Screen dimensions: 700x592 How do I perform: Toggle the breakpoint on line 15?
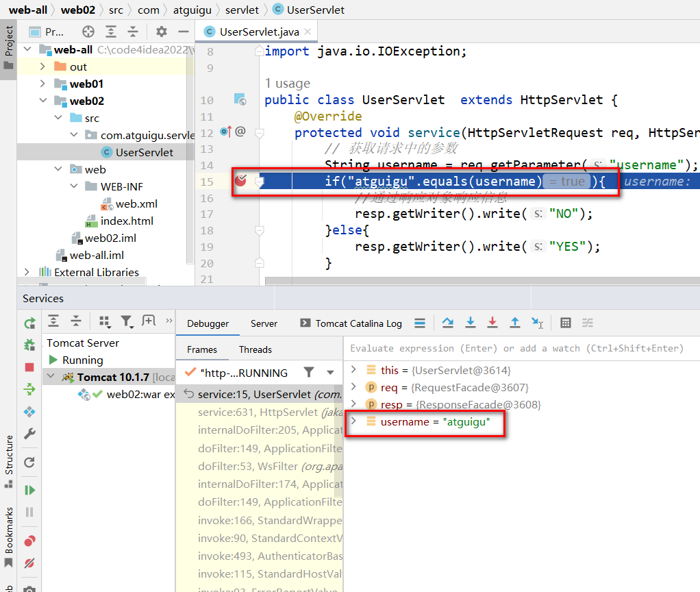pos(240,181)
